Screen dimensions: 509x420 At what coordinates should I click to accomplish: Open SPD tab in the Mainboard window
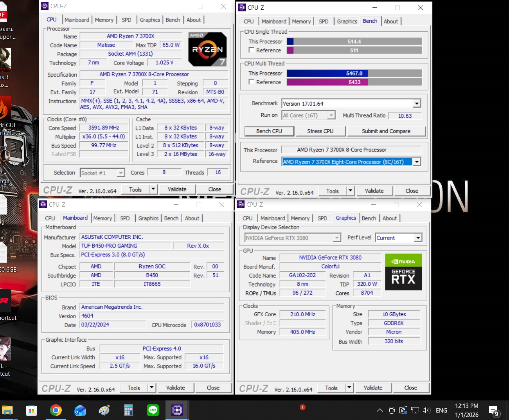point(125,218)
